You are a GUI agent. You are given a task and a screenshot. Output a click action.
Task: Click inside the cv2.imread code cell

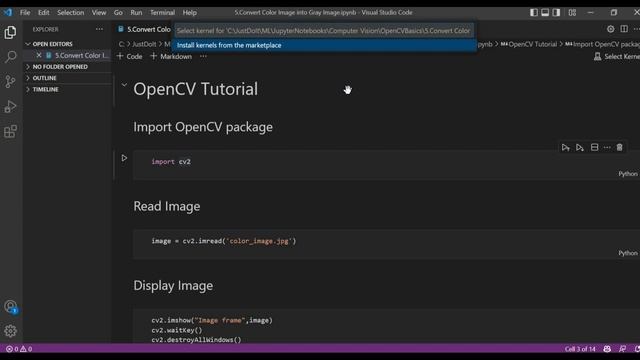tap(386, 244)
